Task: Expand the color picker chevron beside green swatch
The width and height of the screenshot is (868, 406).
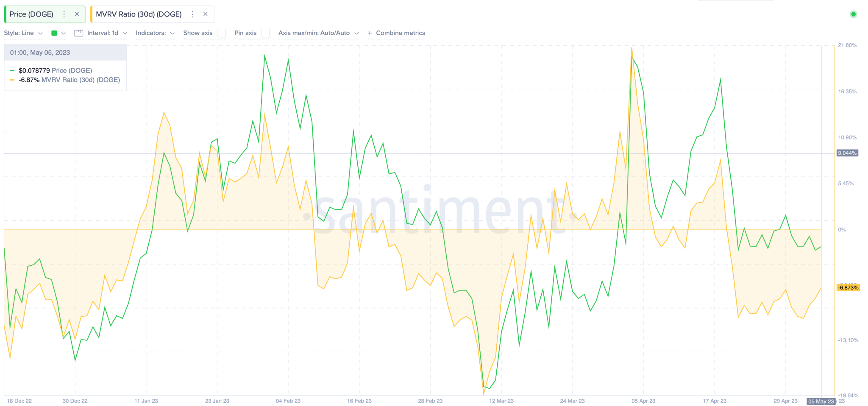Action: [64, 33]
